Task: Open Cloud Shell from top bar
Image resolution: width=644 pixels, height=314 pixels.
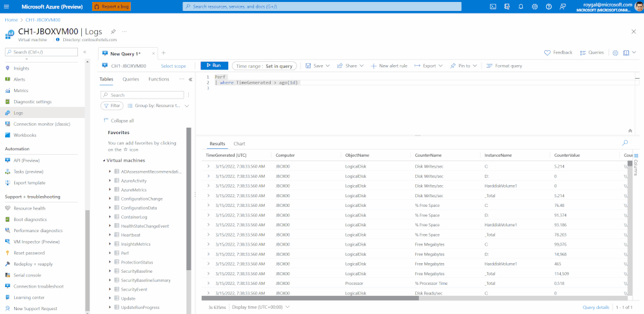Action: click(493, 6)
